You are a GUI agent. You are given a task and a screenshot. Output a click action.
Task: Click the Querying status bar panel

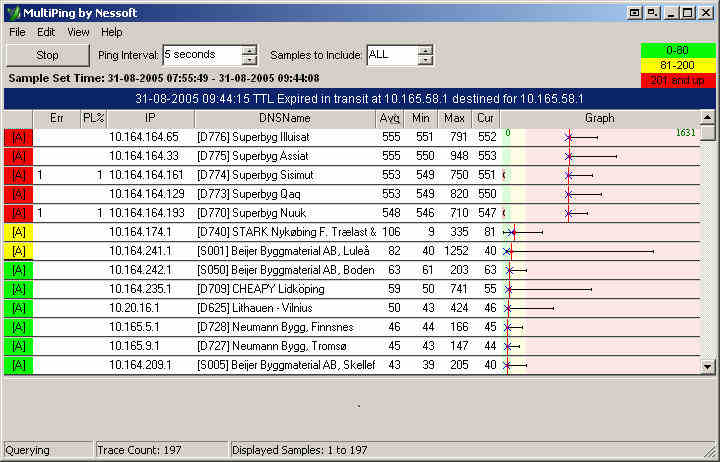point(48,450)
